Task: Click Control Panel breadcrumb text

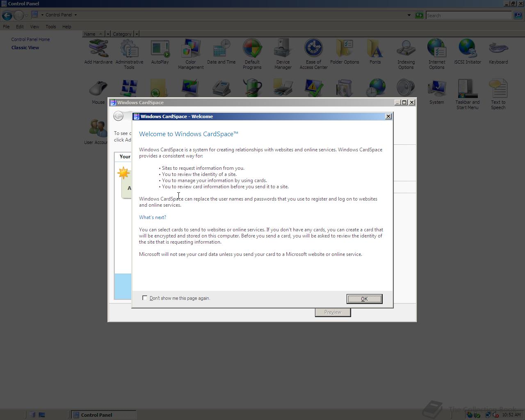Action: click(x=59, y=15)
